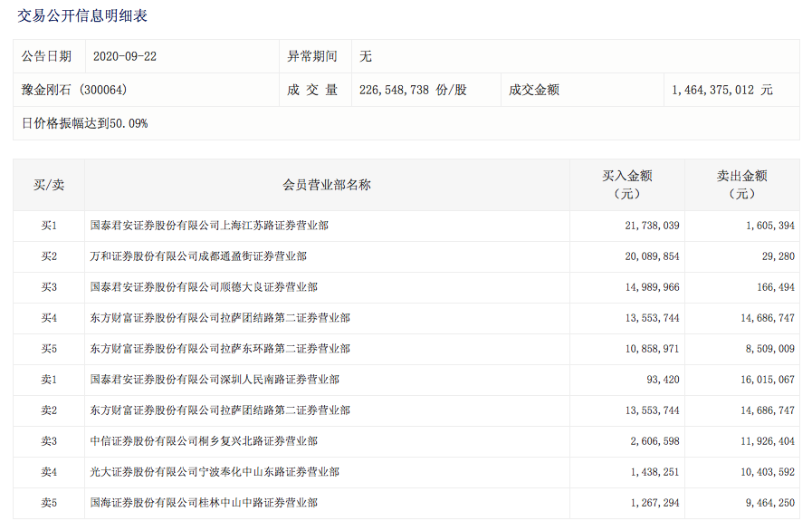
Task: Select the 卖1 row label
Action: [49, 380]
